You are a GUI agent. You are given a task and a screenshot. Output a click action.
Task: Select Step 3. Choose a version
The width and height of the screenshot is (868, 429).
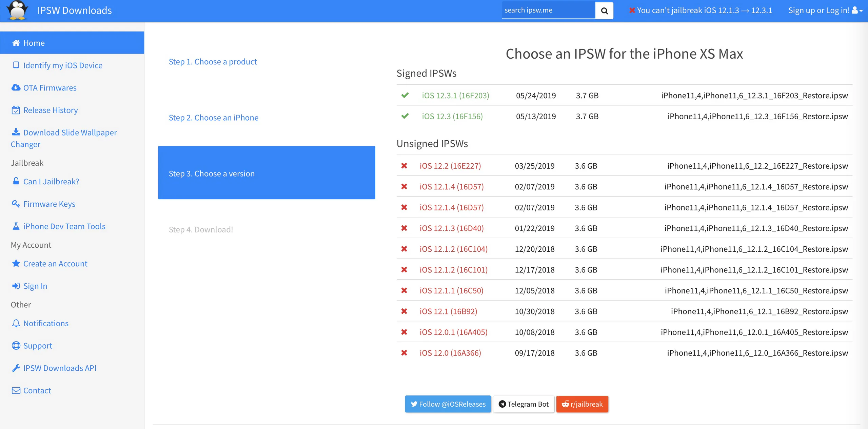[267, 173]
